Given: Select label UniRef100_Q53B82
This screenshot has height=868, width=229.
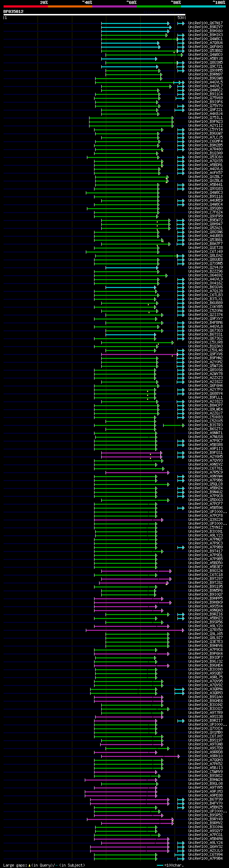Looking at the screenshot, I should [x=205, y=51].
